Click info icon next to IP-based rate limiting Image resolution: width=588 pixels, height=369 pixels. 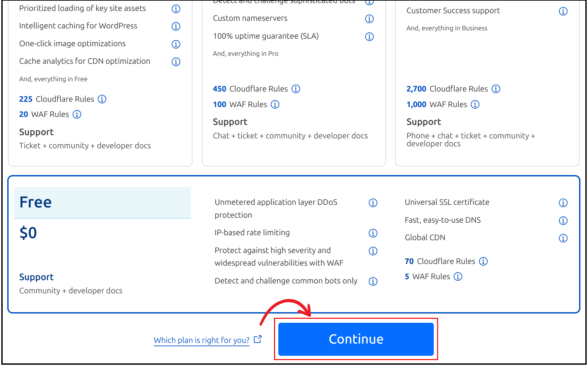tap(373, 233)
